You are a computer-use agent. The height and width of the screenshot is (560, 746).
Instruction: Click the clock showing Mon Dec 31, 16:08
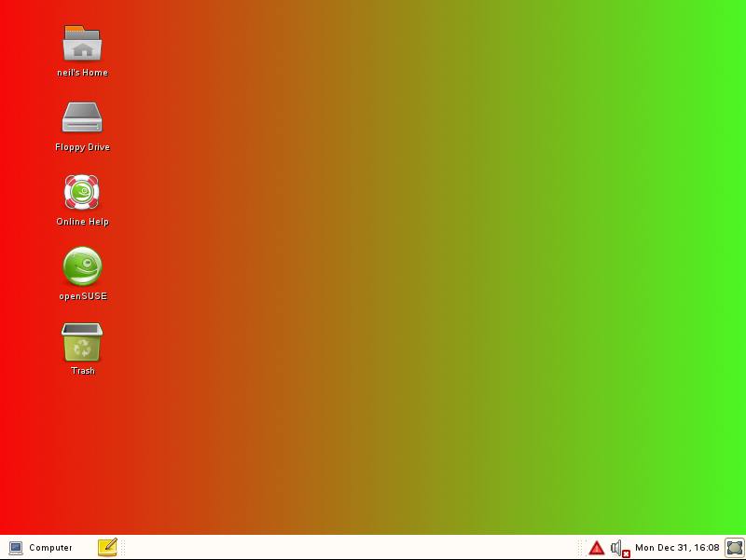[x=676, y=548]
